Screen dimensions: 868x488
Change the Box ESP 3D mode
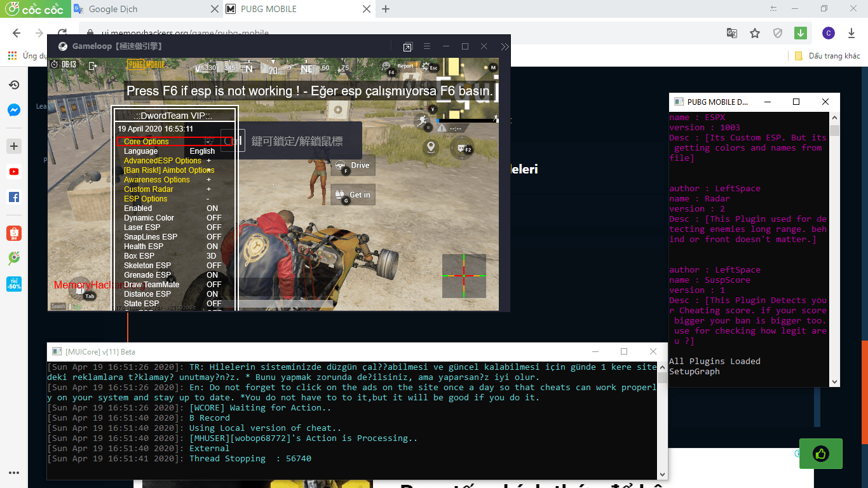(x=172, y=256)
